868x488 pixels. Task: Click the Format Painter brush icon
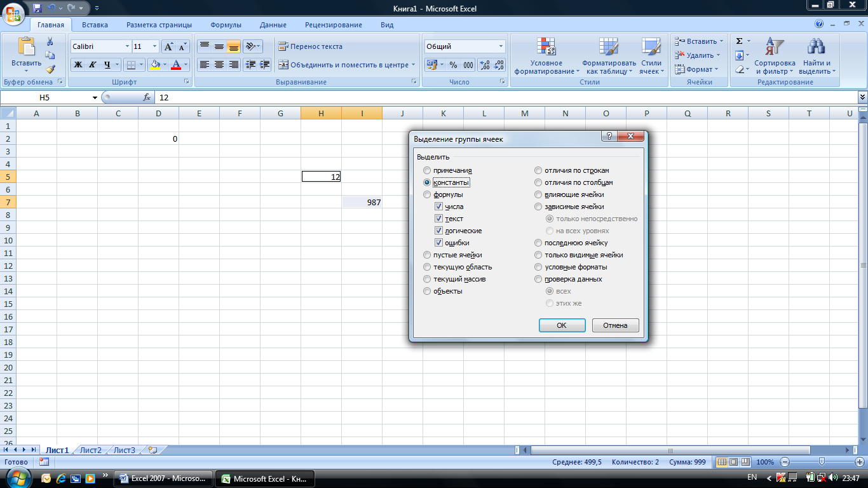(50, 69)
